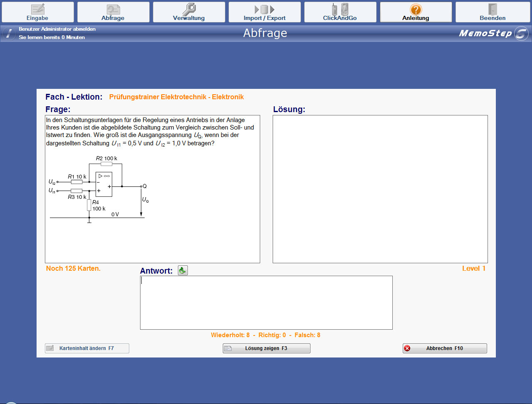Click the green icon beside Antwort

182,271
